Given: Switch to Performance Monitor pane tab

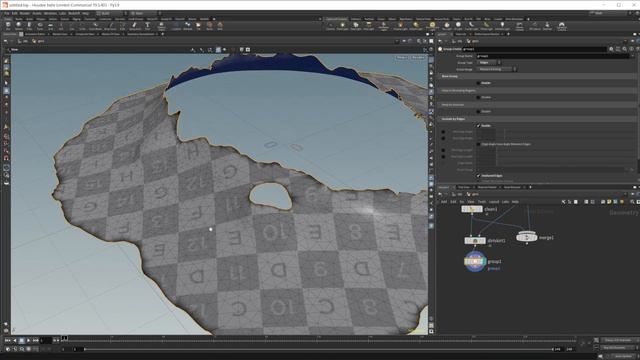Looking at the screenshot, I should click(x=486, y=34).
